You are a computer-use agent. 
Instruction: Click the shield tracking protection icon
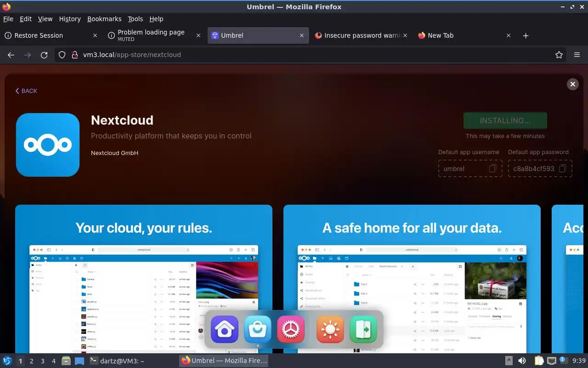[62, 55]
